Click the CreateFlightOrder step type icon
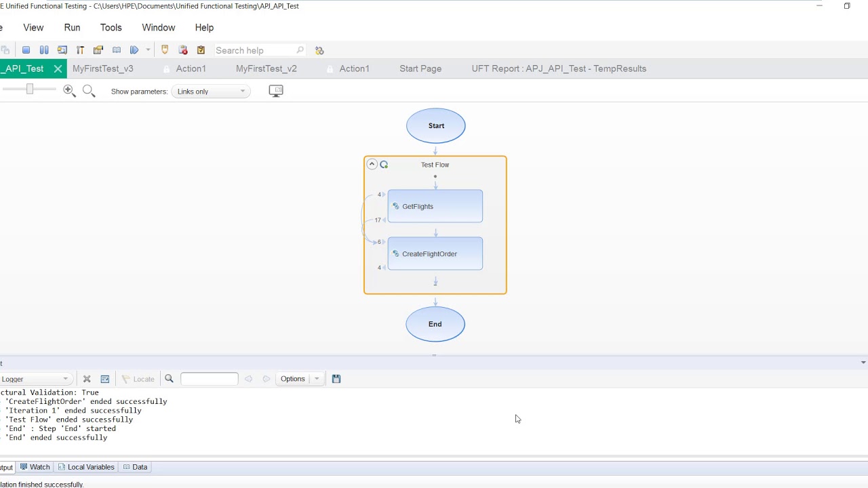The height and width of the screenshot is (488, 868). [x=396, y=253]
